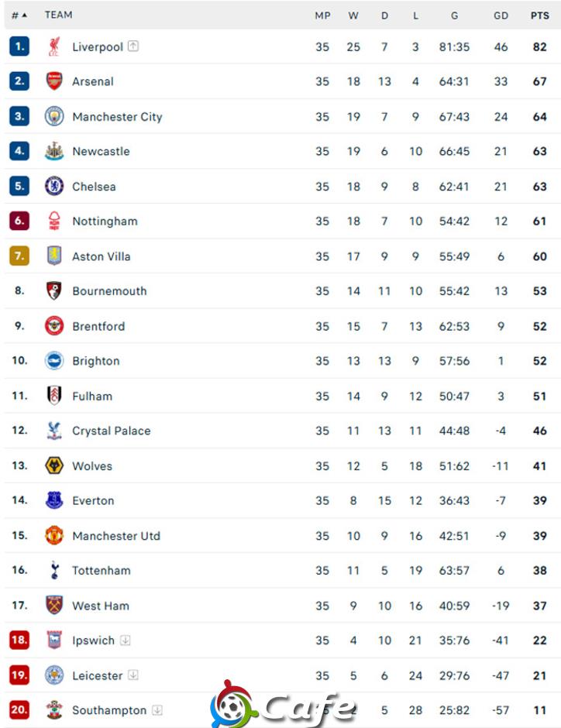Sort standings by PTS column header
This screenshot has width=561, height=728.
click(x=539, y=15)
